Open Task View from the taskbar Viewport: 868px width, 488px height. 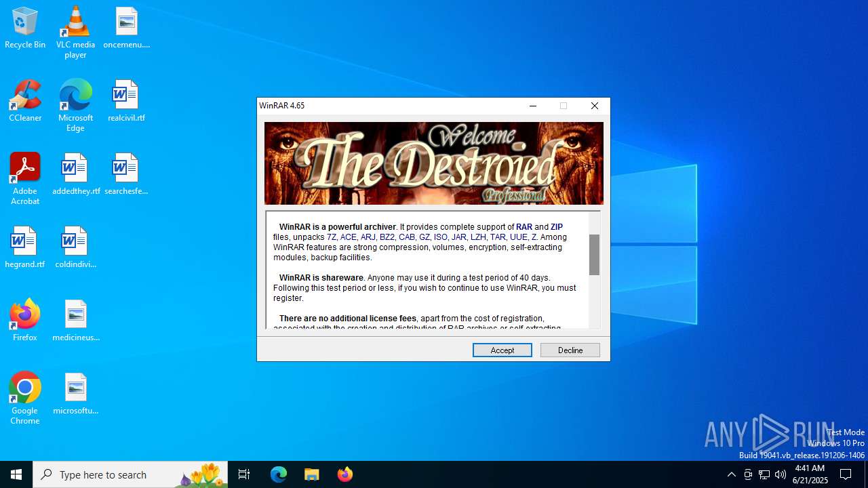[244, 474]
